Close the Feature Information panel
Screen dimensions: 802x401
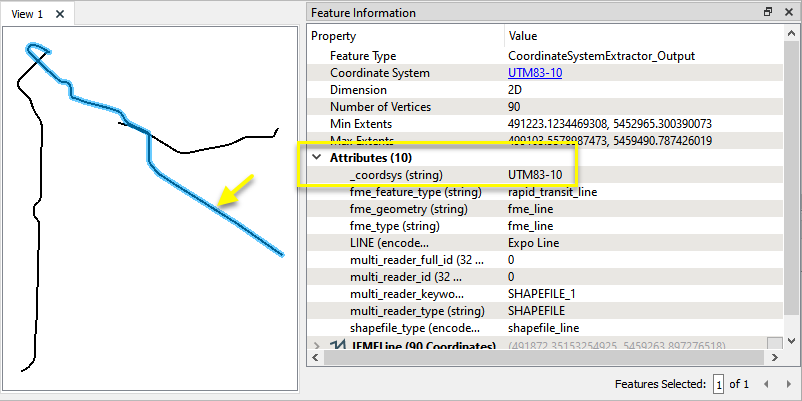[x=785, y=13]
